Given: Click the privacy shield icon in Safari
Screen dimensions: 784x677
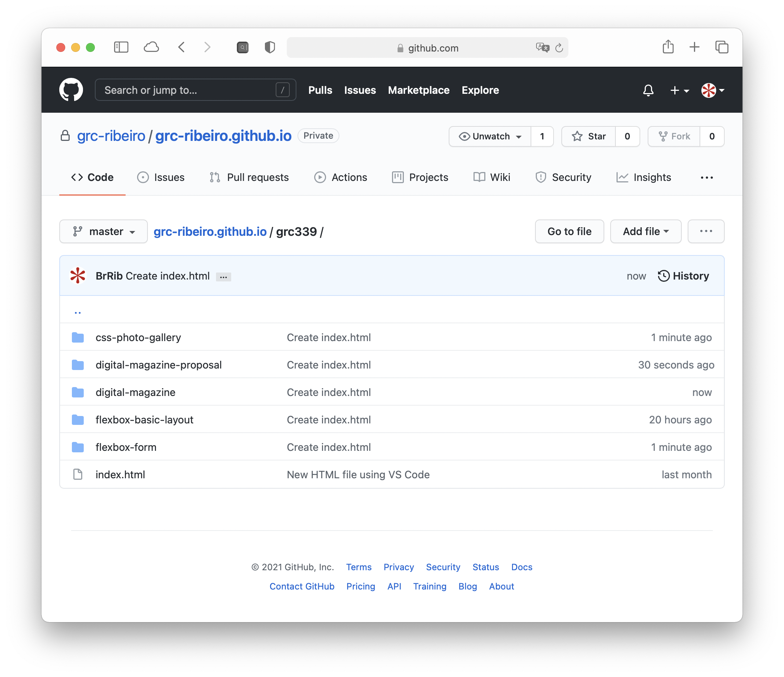Looking at the screenshot, I should 269,47.
